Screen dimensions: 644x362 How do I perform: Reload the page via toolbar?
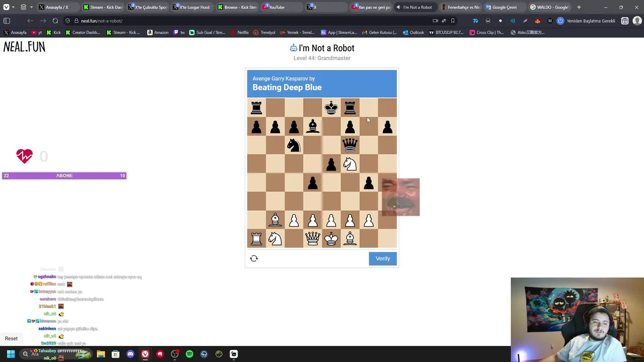[55, 21]
